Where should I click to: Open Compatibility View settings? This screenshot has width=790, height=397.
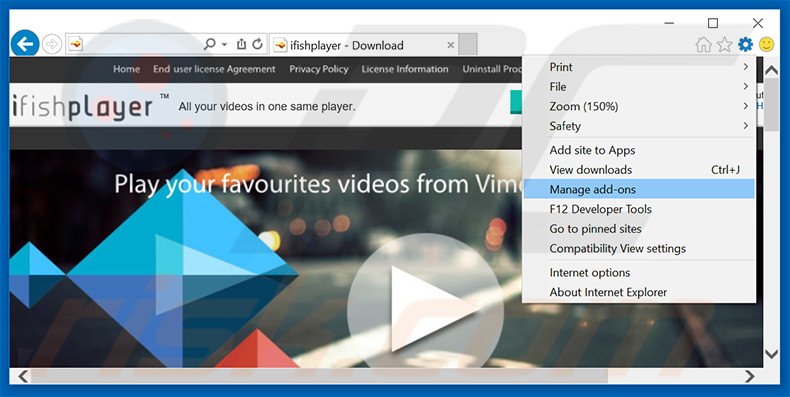pyautogui.click(x=639, y=248)
